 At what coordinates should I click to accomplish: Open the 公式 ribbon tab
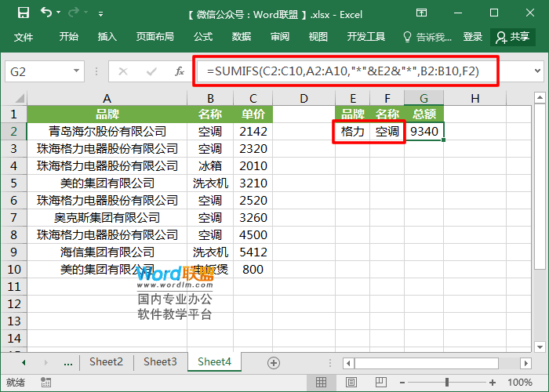pos(203,37)
